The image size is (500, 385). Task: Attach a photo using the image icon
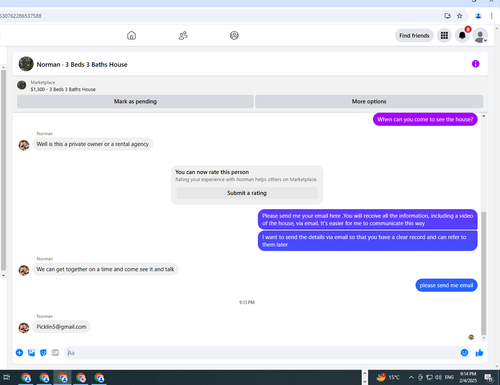pos(31,353)
